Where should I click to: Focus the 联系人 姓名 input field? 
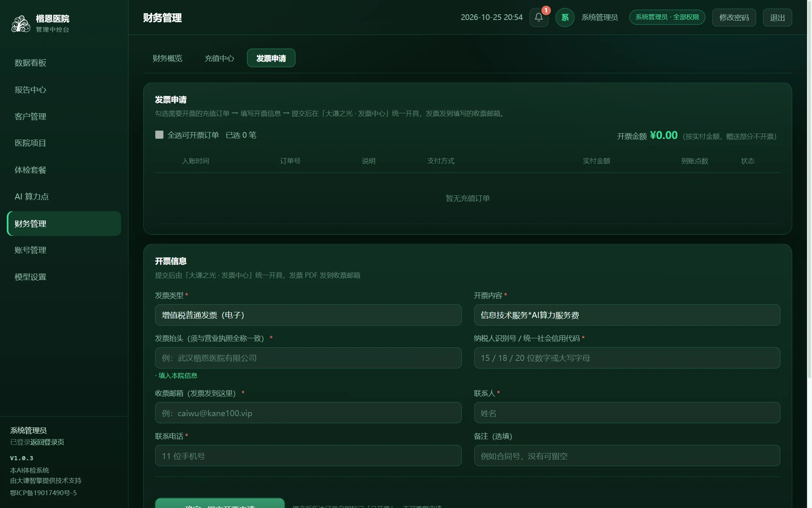click(x=627, y=413)
